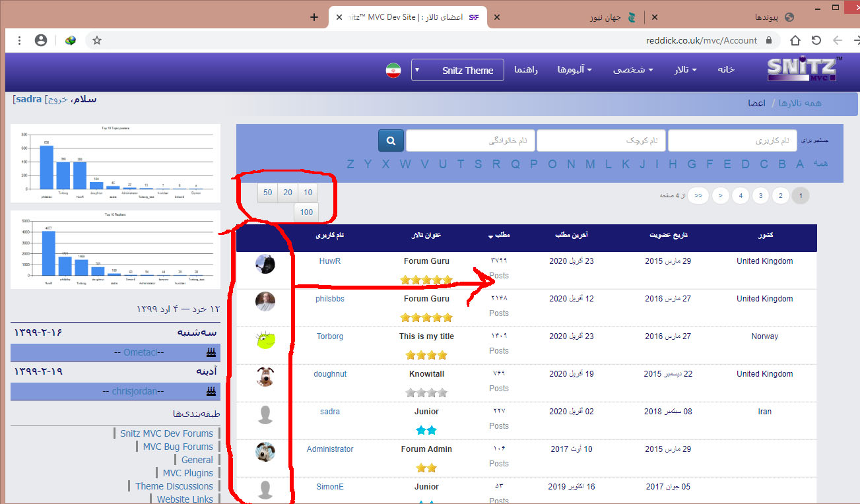Open HuwR's avatar picture
Viewport: 860px width, 504px height.
tap(265, 264)
